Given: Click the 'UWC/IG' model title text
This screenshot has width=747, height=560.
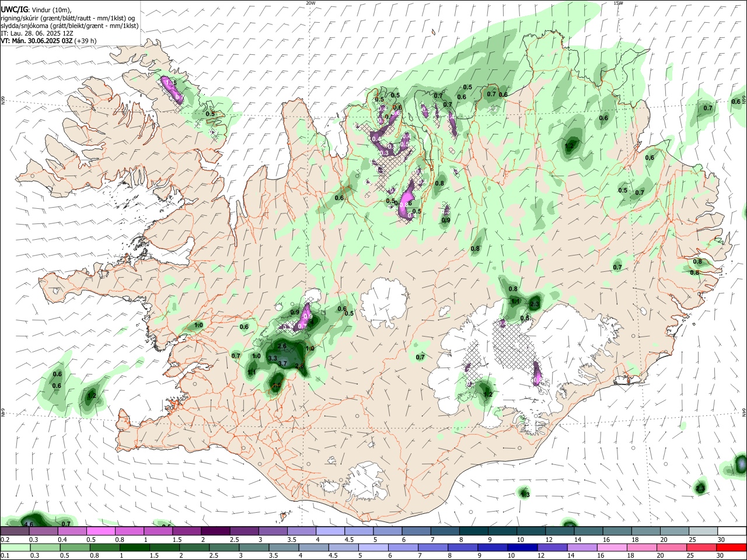Looking at the screenshot, I should (x=14, y=10).
